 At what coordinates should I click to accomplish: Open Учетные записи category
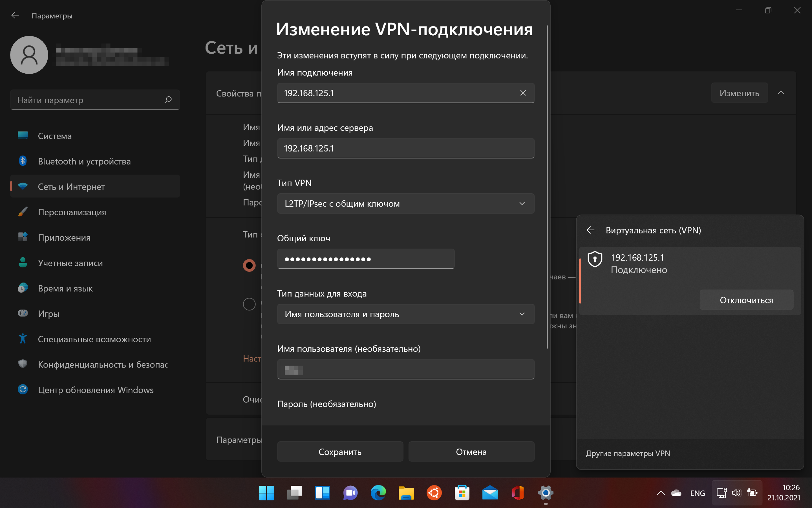95,263
